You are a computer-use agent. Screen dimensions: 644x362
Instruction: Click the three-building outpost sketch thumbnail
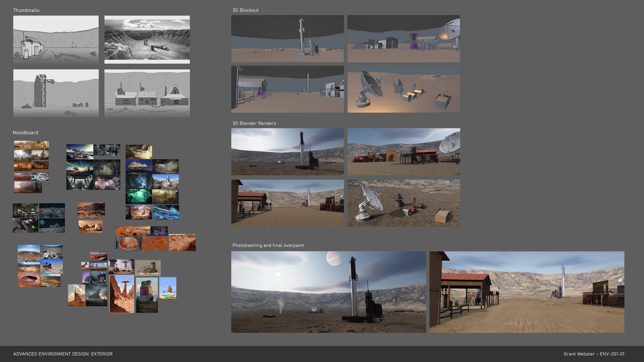[x=147, y=93]
